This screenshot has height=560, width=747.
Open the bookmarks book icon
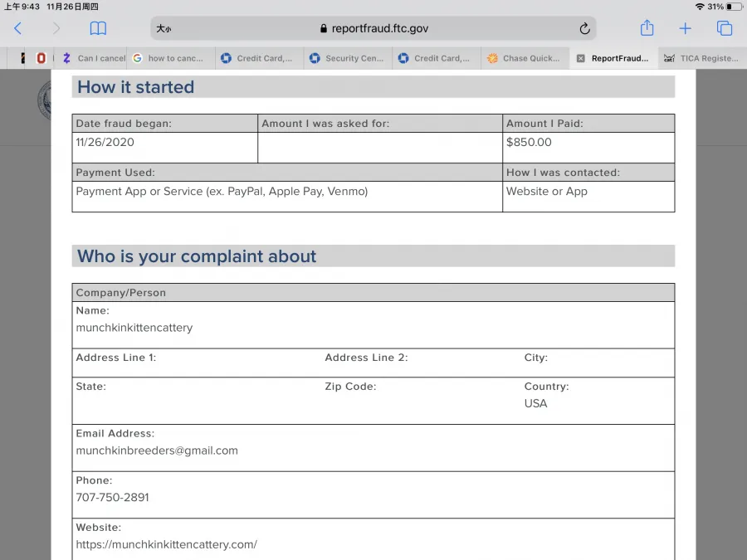tap(98, 28)
